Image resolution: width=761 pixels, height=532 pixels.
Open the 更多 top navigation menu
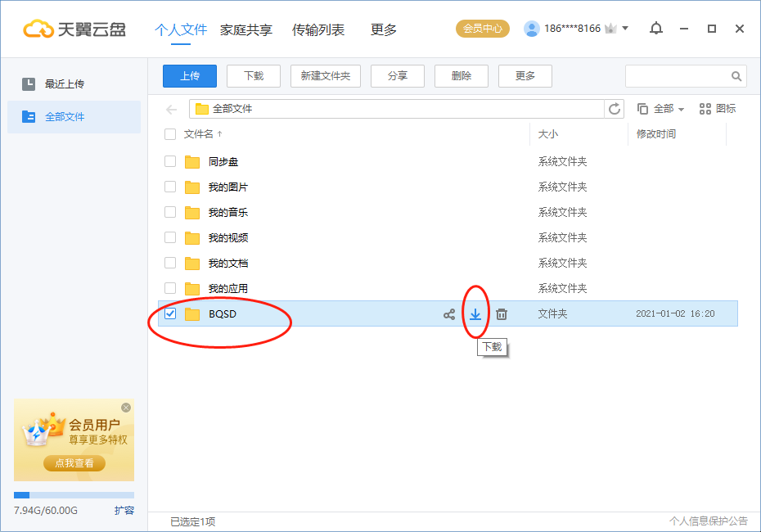[x=384, y=29]
